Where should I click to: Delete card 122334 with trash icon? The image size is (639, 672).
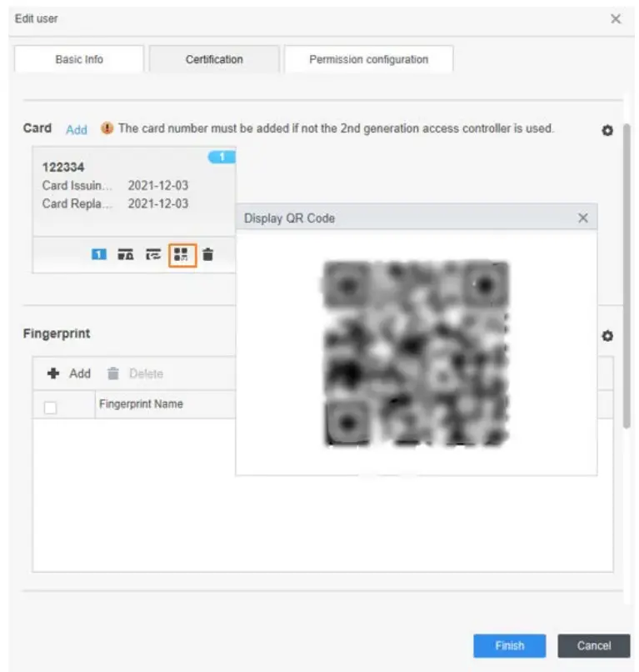207,255
